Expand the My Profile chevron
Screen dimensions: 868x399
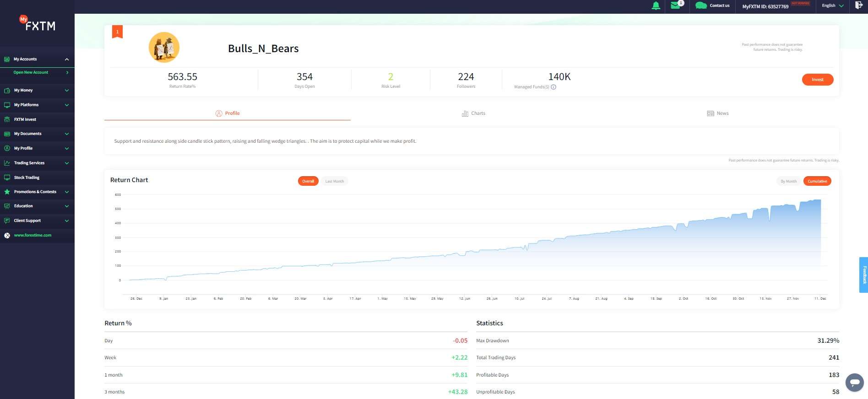(x=67, y=149)
